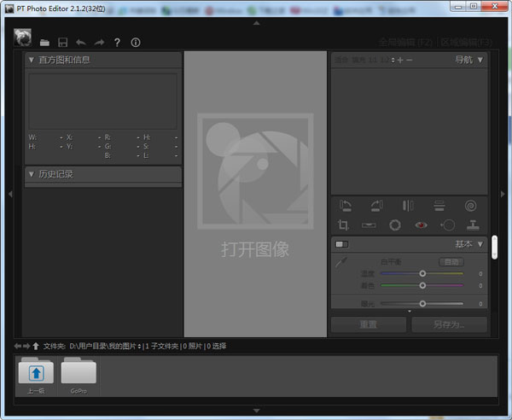The image size is (512, 420).
Task: Click the 重置 reset button
Action: [x=369, y=324]
